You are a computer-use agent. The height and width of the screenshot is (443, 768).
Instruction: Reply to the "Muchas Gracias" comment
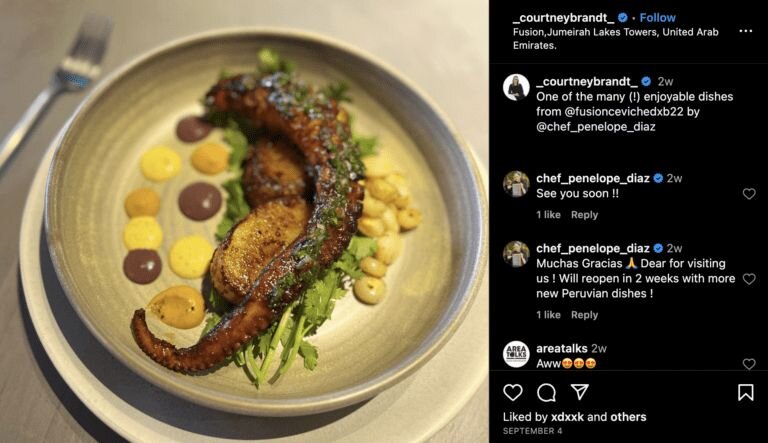coord(584,315)
